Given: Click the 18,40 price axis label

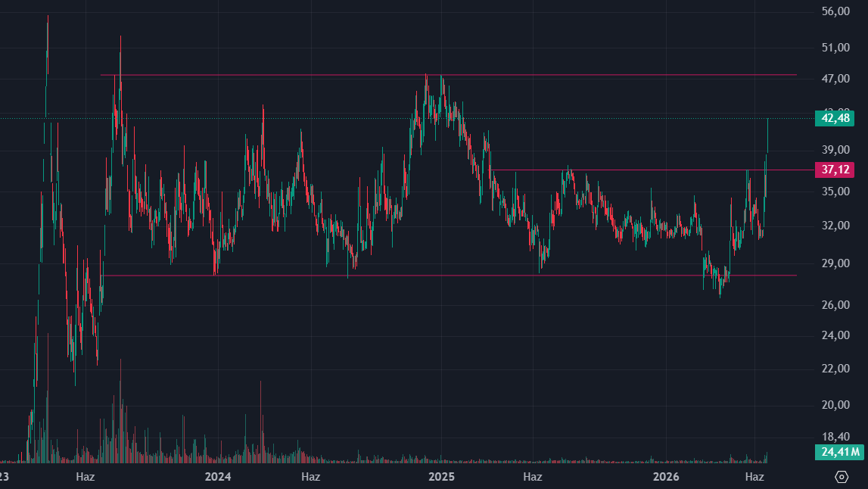Looking at the screenshot, I should click(x=835, y=437).
